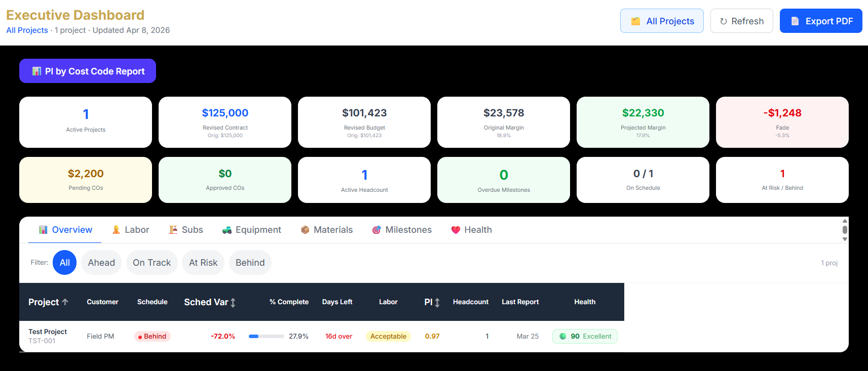Image resolution: width=868 pixels, height=371 pixels.
Task: Switch to the Labor tab
Action: click(131, 230)
